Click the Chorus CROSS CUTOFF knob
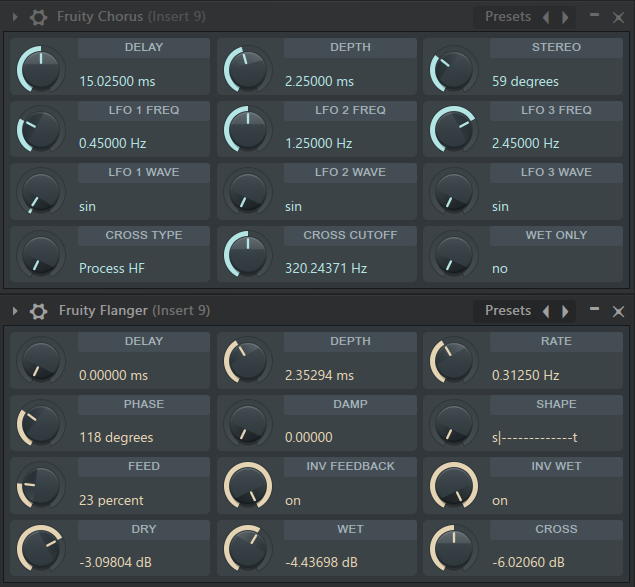The width and height of the screenshot is (635, 587). point(247,255)
